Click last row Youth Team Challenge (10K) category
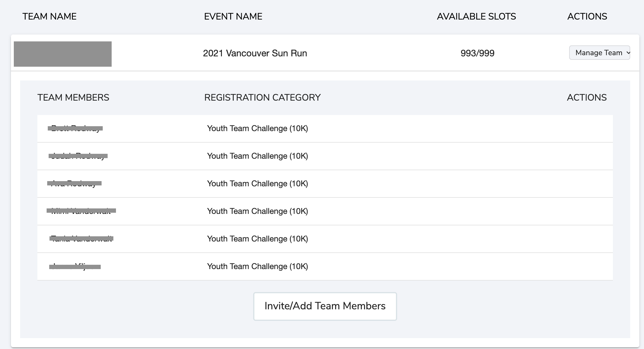This screenshot has width=644, height=349. 257,266
